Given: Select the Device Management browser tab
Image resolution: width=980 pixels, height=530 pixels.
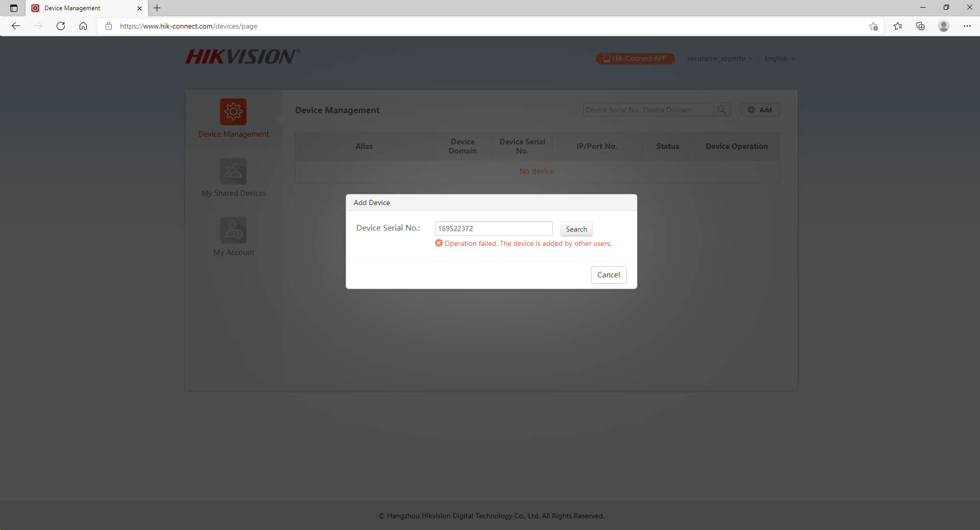Looking at the screenshot, I should tap(87, 8).
